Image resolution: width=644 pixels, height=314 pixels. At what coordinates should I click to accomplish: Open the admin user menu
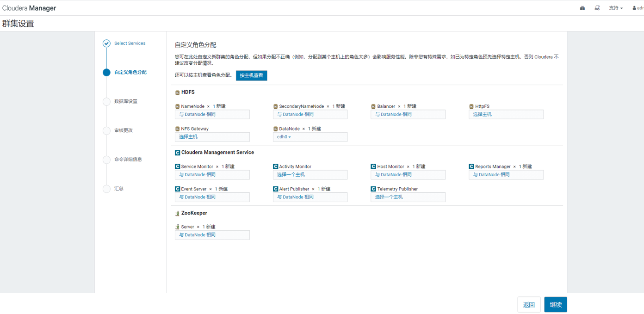click(x=638, y=8)
